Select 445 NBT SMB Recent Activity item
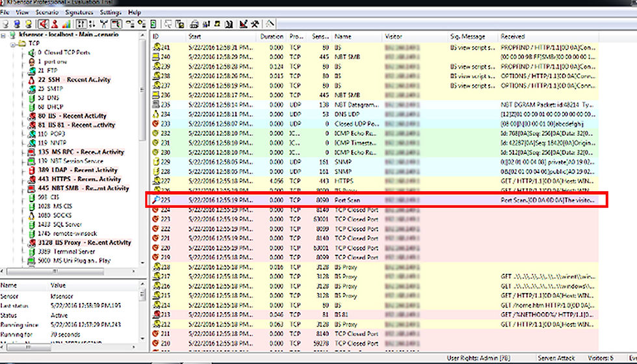The height and width of the screenshot is (364, 637). tap(83, 188)
